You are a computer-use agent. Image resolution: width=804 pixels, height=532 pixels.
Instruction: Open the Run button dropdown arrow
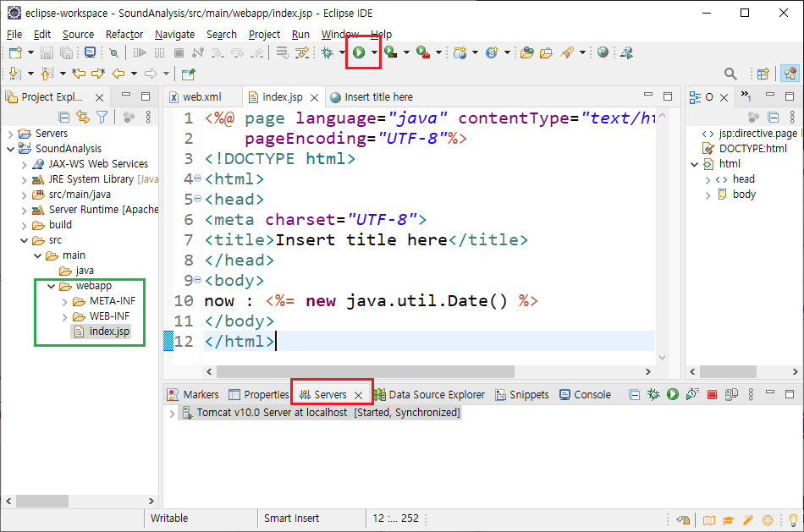pos(373,52)
